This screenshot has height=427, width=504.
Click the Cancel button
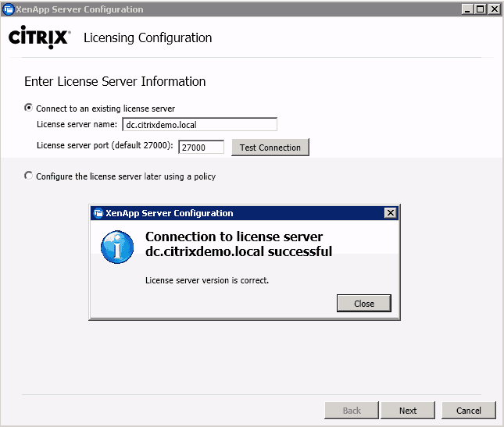469,411
